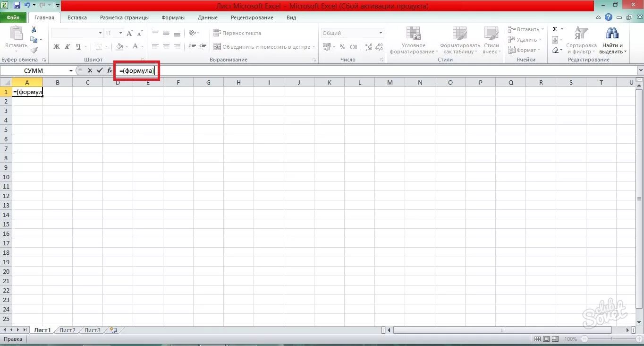
Task: Open the Файл tab
Action: pos(13,17)
